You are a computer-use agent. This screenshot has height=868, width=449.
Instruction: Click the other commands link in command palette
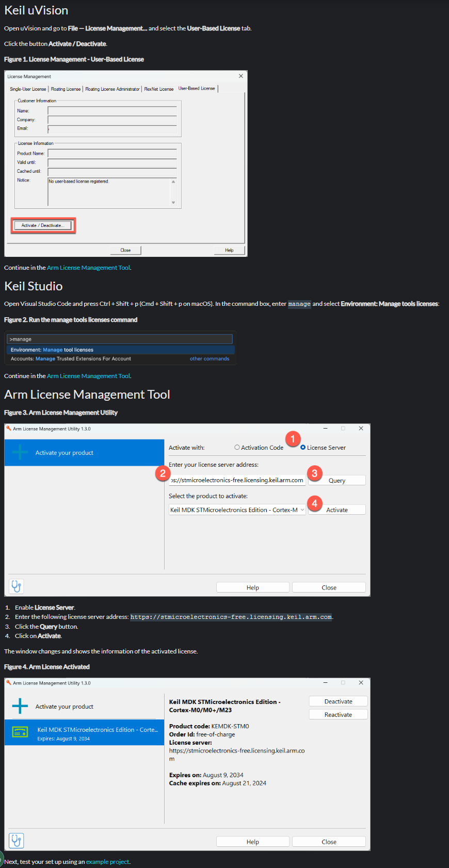[210, 359]
